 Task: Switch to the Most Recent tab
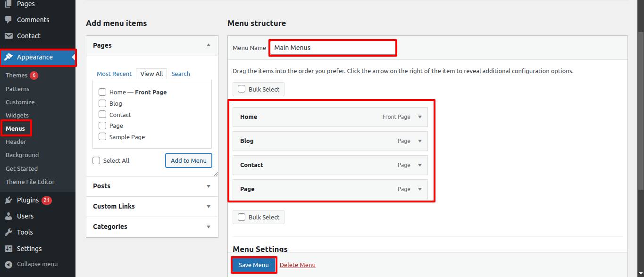click(x=114, y=74)
